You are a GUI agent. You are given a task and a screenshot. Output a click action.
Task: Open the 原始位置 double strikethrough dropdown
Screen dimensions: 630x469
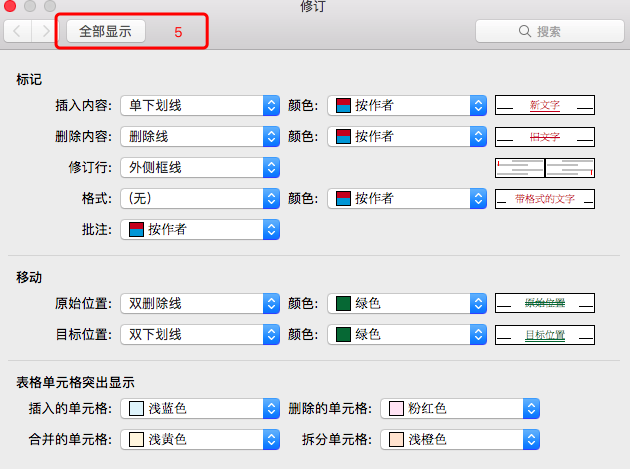coord(199,303)
